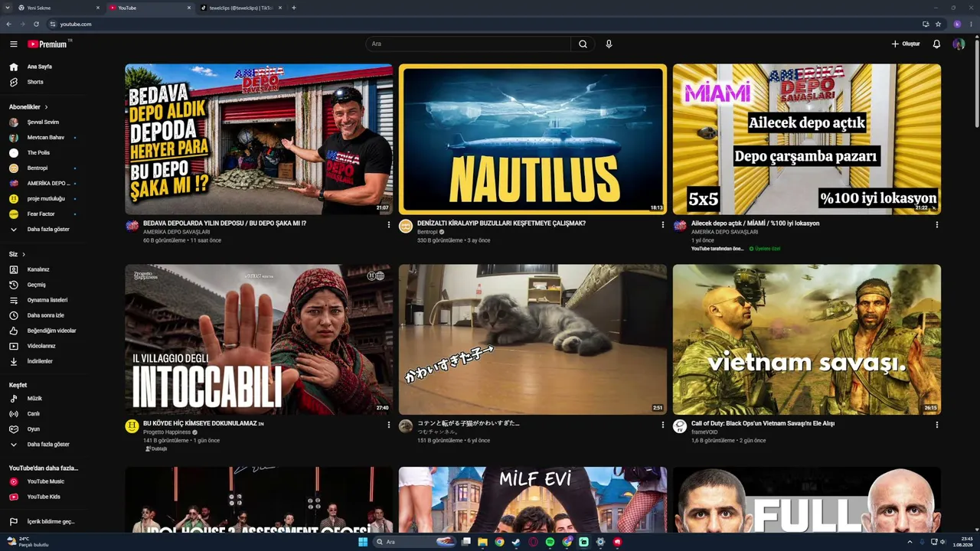
Task: Open the YouTube account avatar menu
Action: point(959,44)
